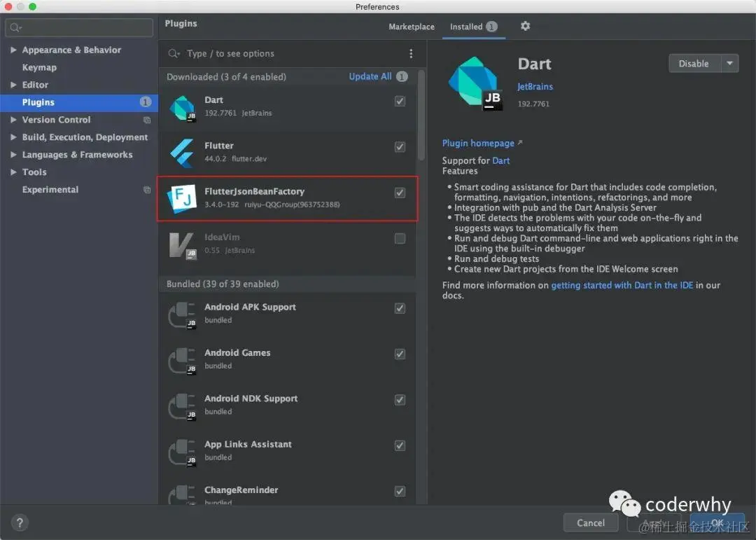Select Plugins in settings sidebar
756x540 pixels.
[x=79, y=102]
